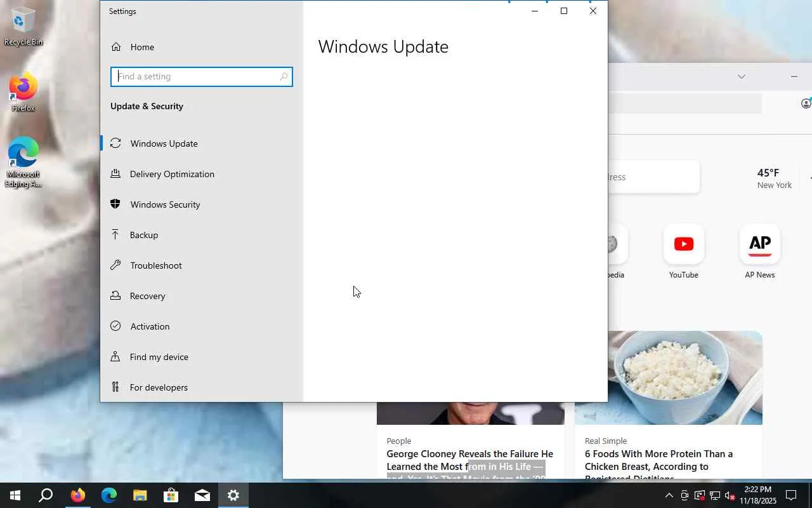Open the Activation page
This screenshot has width=812, height=508.
pos(202,326)
